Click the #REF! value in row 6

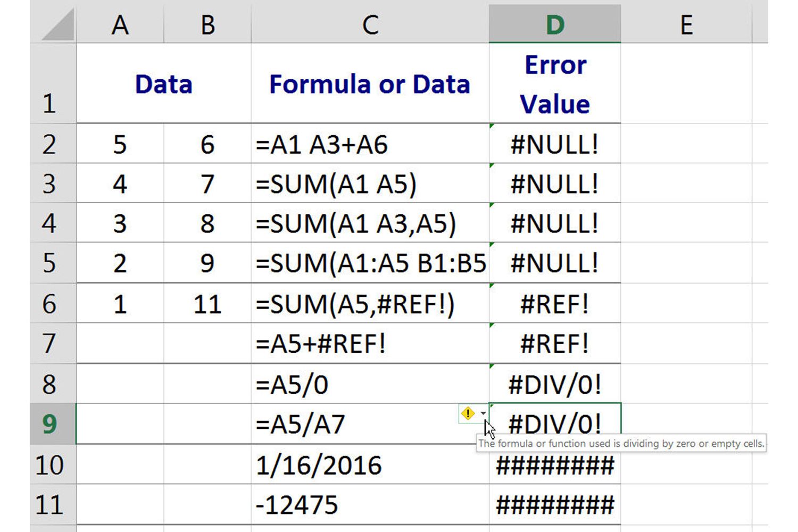tap(555, 303)
